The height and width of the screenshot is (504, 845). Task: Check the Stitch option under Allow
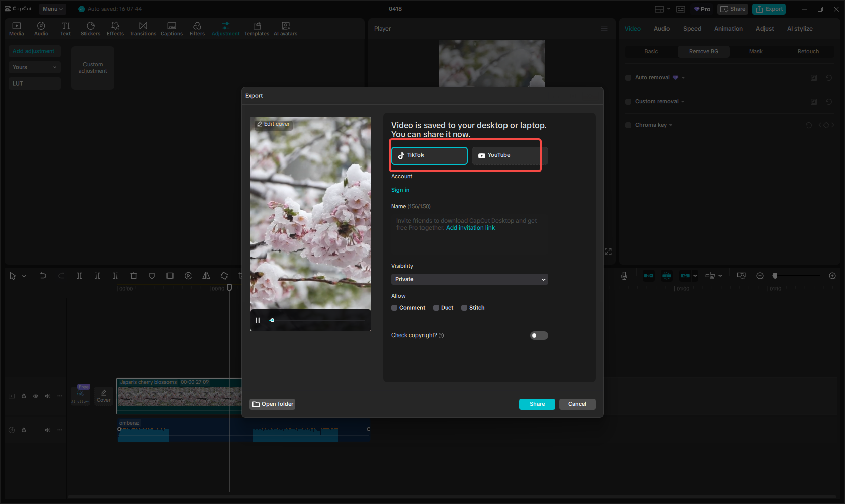464,307
